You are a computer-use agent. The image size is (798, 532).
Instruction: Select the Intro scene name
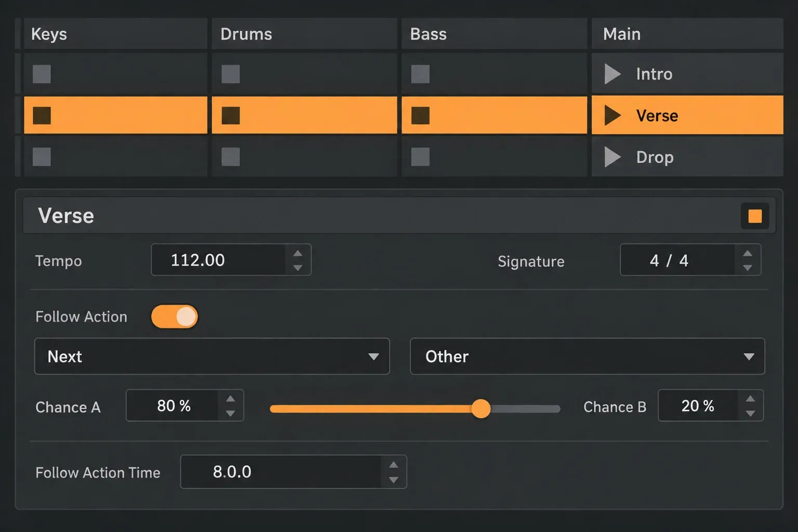655,74
